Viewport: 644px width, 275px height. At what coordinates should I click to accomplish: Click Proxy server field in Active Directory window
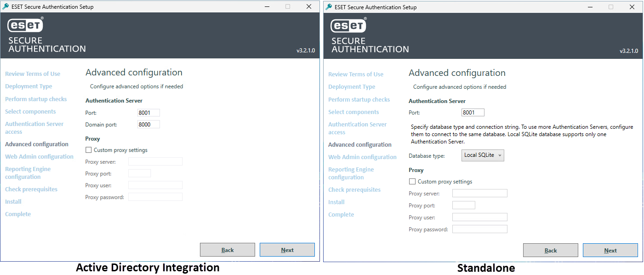tap(155, 161)
